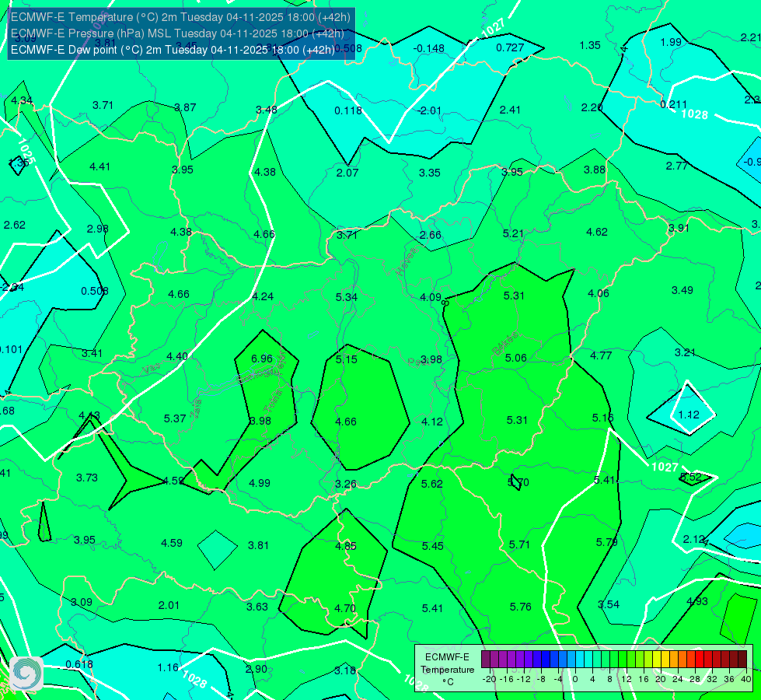This screenshot has width=761, height=700.
Task: Click the 2.98 temperature value
Action: pos(97,229)
